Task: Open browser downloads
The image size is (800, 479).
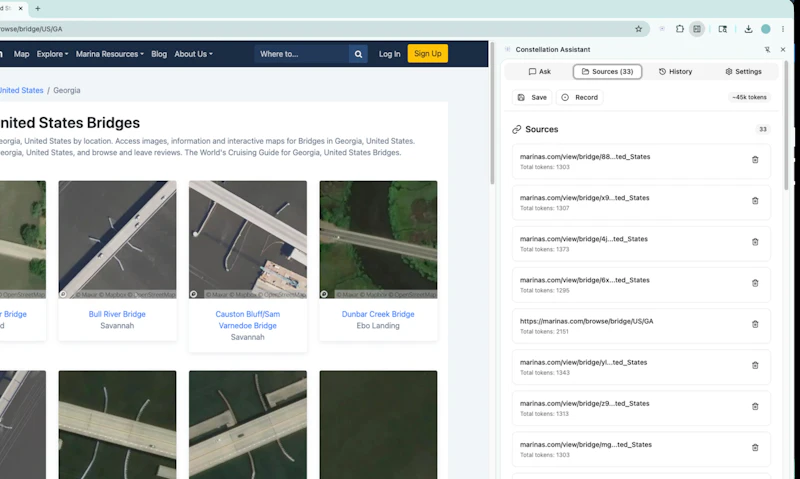Action: [748, 29]
